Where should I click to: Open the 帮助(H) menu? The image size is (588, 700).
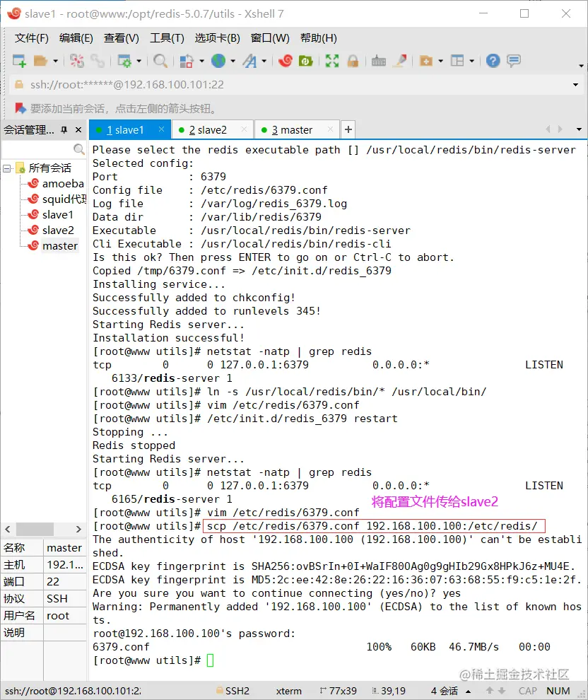pyautogui.click(x=319, y=38)
